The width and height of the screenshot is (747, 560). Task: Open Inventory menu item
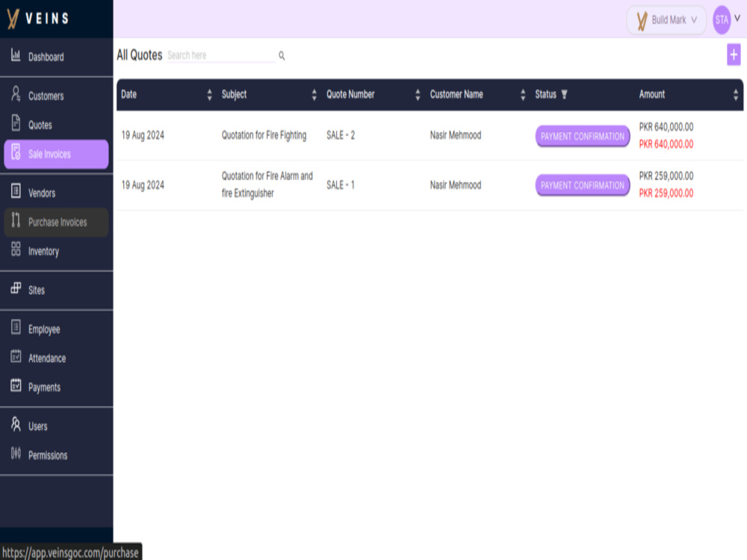(x=56, y=251)
